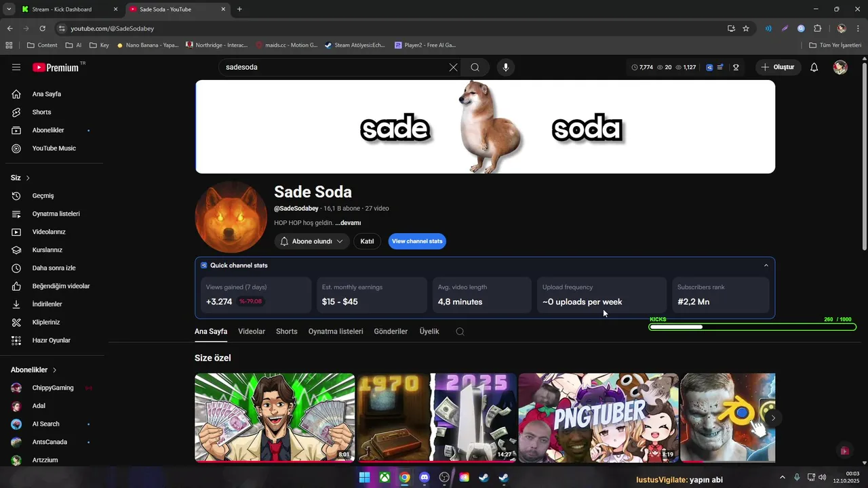This screenshot has height=488, width=868.
Task: Open ChippyGaming subscription channel
Action: [x=53, y=388]
